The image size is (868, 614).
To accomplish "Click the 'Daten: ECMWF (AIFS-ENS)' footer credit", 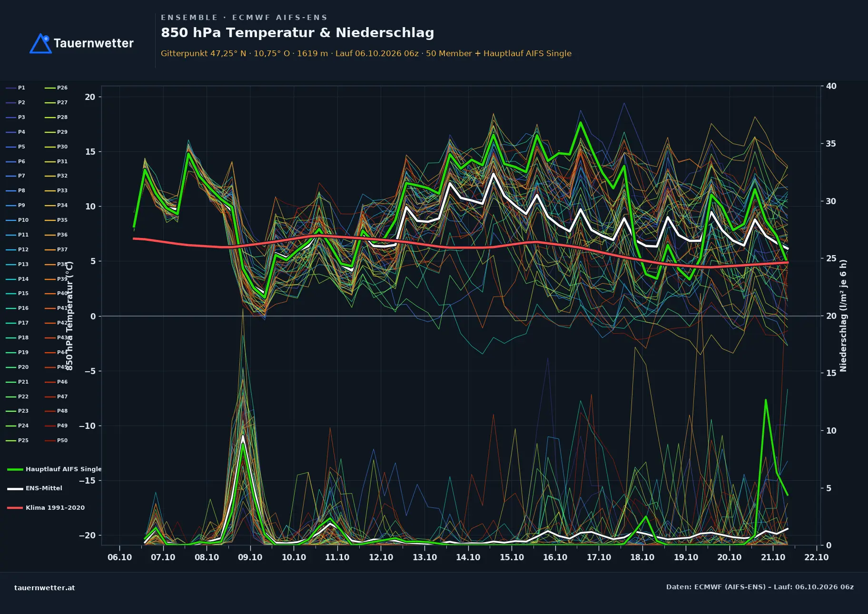I will click(760, 587).
